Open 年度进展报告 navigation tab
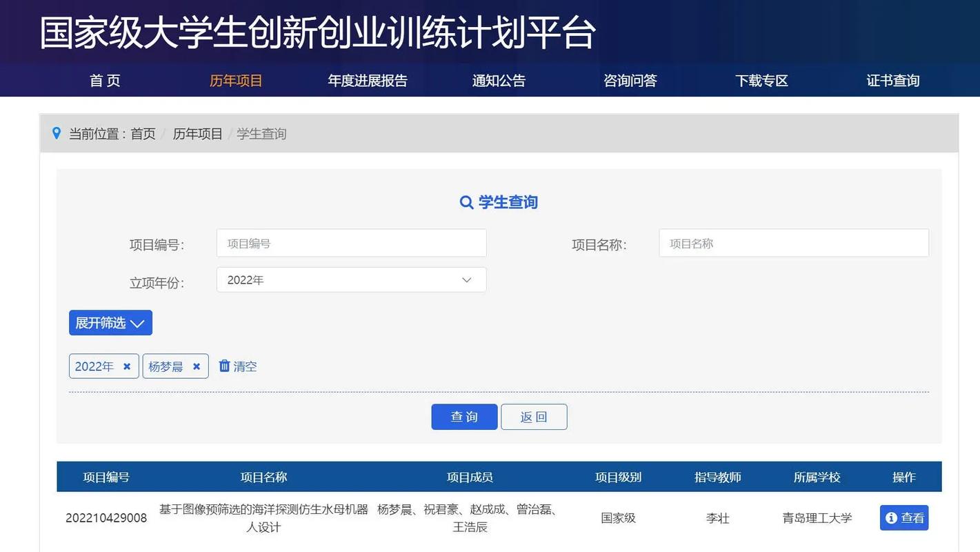This screenshot has height=552, width=980. (x=368, y=81)
